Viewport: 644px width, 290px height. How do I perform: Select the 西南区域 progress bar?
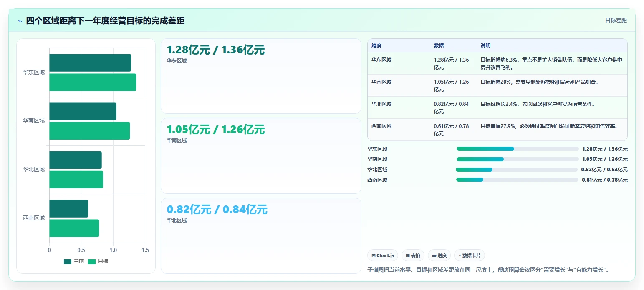(x=517, y=180)
